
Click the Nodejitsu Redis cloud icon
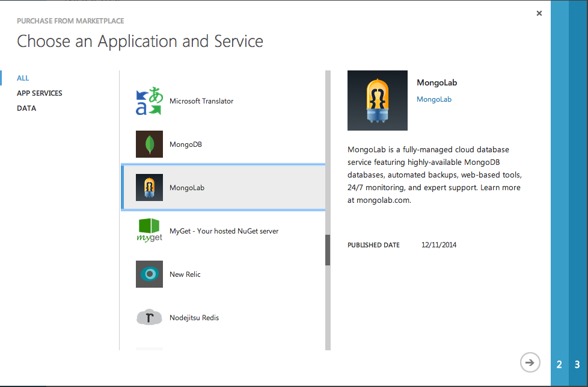[x=149, y=318]
